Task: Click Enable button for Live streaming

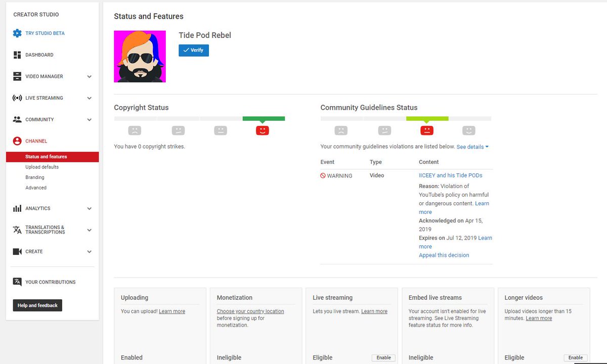Action: [x=384, y=357]
